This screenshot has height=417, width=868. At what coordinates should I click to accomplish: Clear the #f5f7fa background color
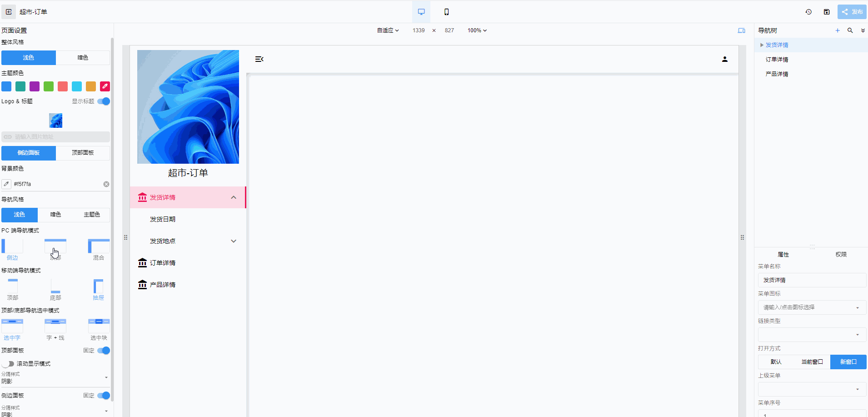pyautogui.click(x=106, y=184)
